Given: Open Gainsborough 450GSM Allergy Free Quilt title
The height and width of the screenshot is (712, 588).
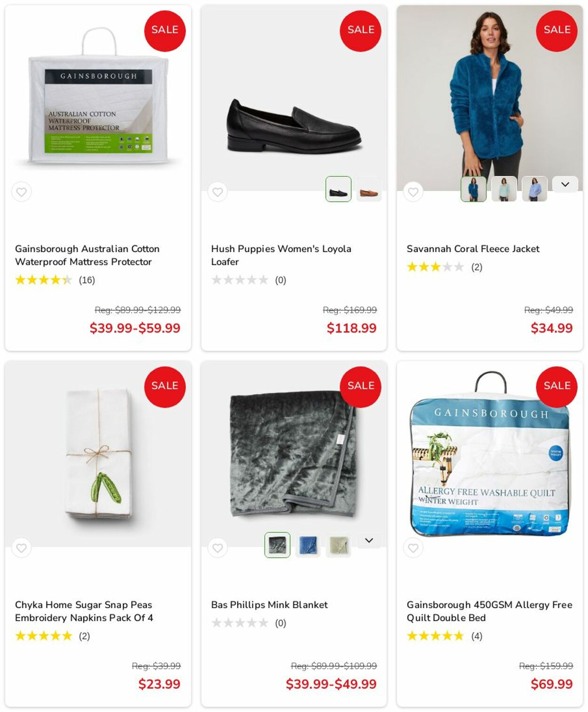Looking at the screenshot, I should [x=489, y=611].
